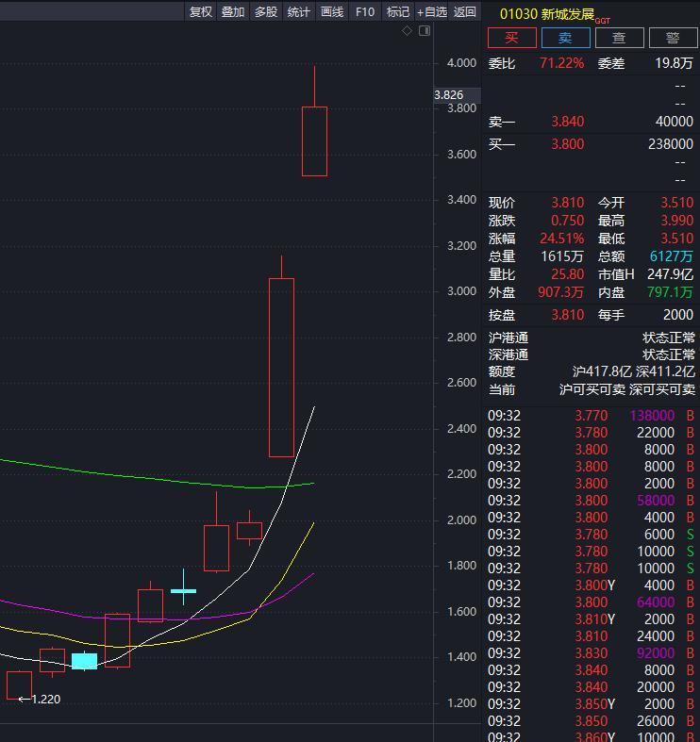700x742 pixels.
Task: Click the 返回 back button
Action: [464, 12]
